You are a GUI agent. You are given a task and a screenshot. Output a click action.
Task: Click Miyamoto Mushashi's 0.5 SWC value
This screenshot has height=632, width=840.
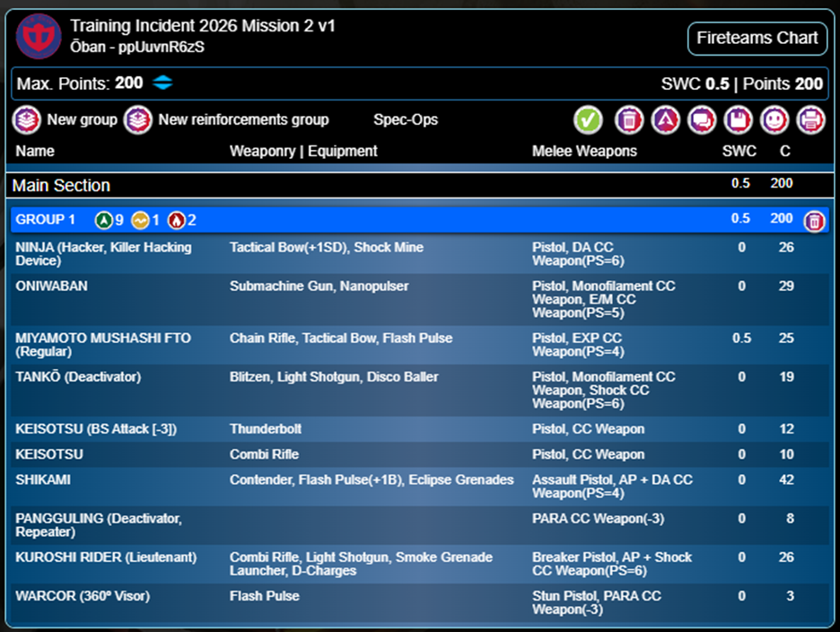click(x=741, y=338)
